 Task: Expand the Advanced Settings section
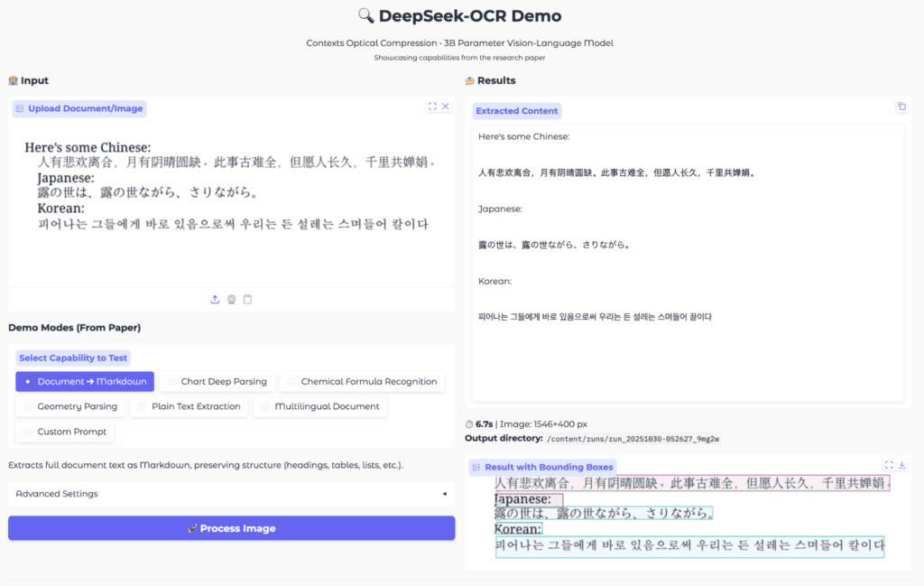(x=231, y=494)
